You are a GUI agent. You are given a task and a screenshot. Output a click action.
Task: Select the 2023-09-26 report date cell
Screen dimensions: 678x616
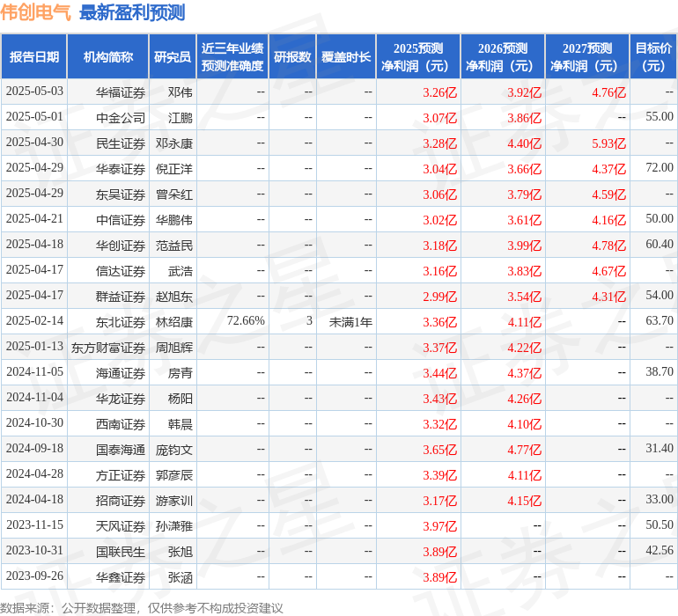[x=34, y=576]
